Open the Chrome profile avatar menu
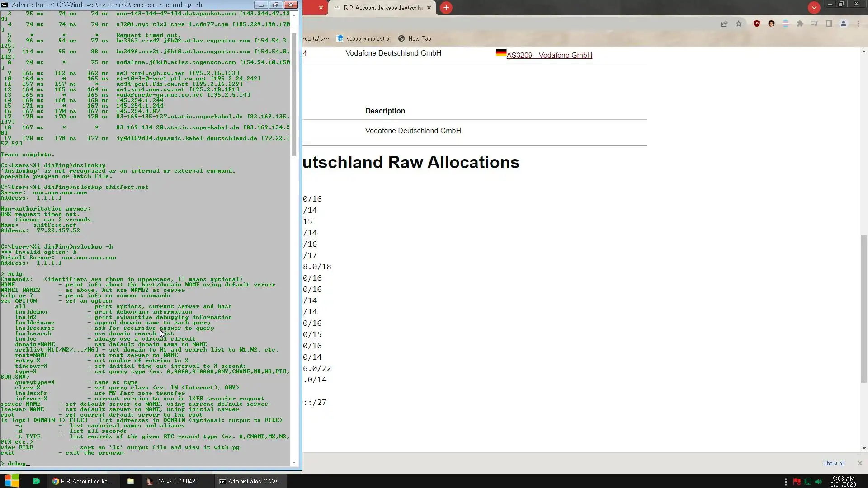Image resolution: width=868 pixels, height=488 pixels. pyautogui.click(x=843, y=23)
